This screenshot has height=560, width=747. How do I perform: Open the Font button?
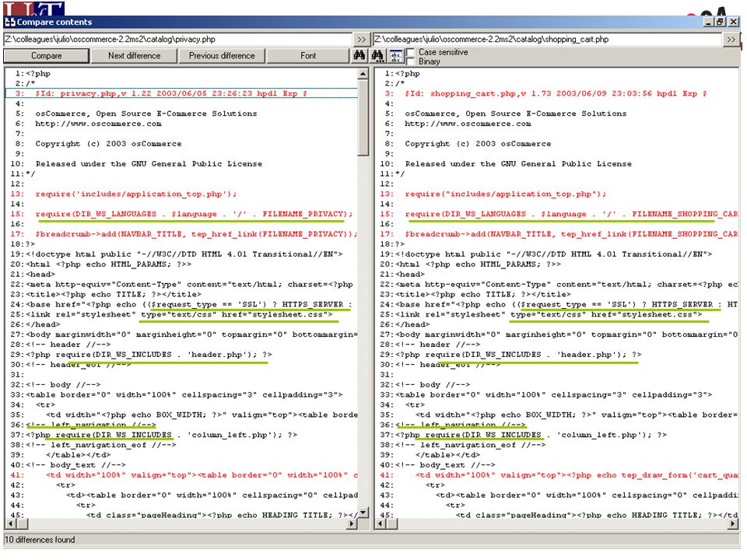(x=308, y=56)
